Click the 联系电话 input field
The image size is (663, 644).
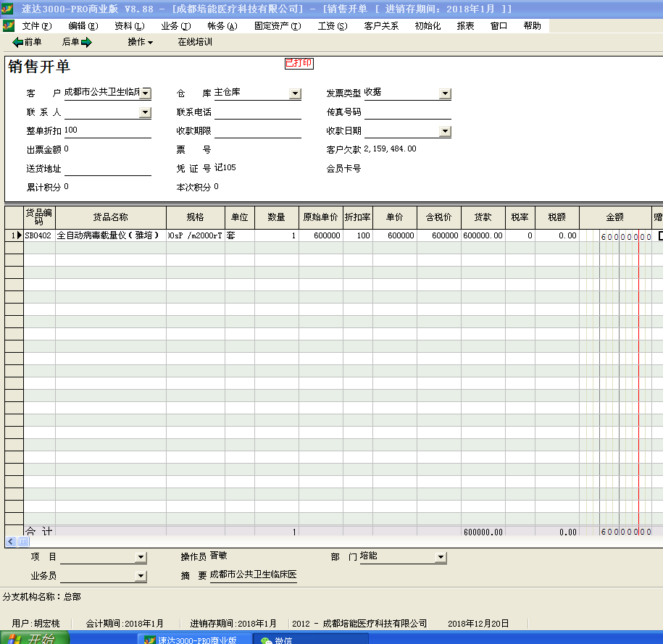[257, 112]
